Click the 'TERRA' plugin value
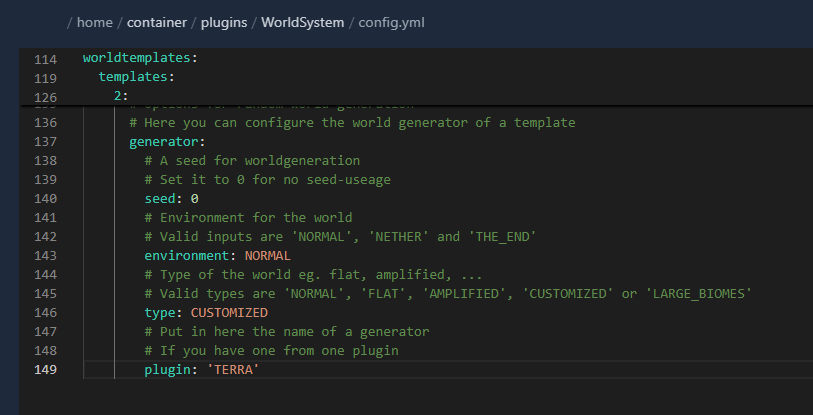The height and width of the screenshot is (415, 813). point(232,370)
